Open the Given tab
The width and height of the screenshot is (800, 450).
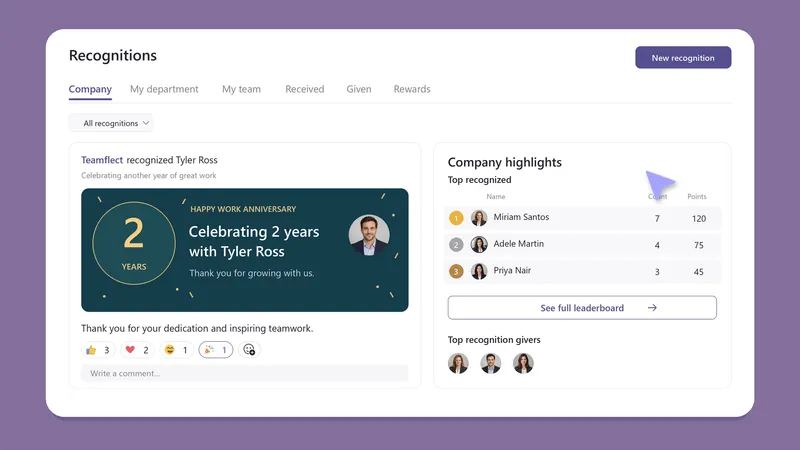coord(359,89)
